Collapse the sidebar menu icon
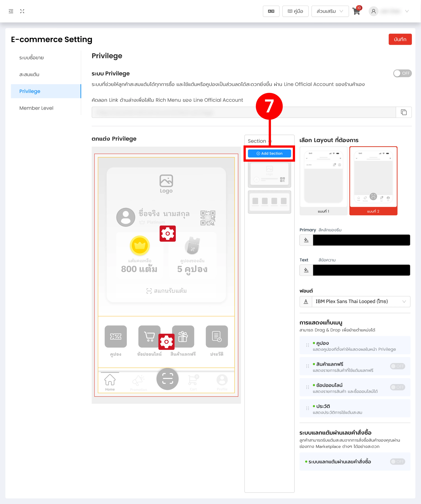The height and width of the screenshot is (504, 421). pyautogui.click(x=11, y=11)
